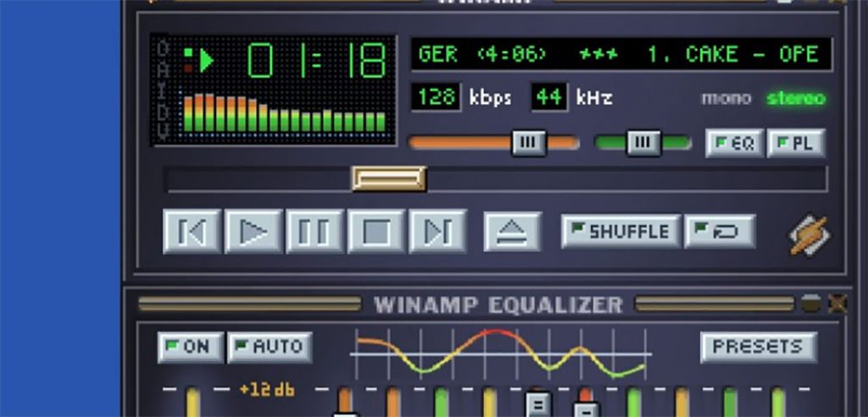Open equalizer Presets

point(759,347)
